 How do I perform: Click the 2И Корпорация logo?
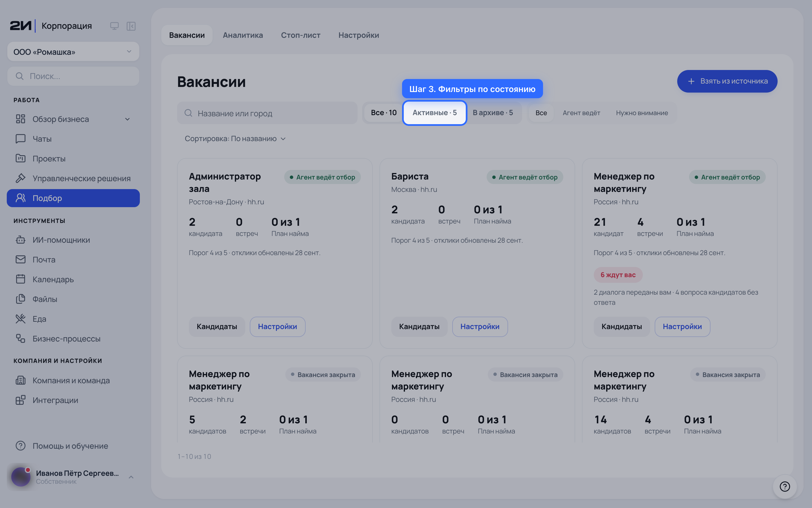click(51, 26)
